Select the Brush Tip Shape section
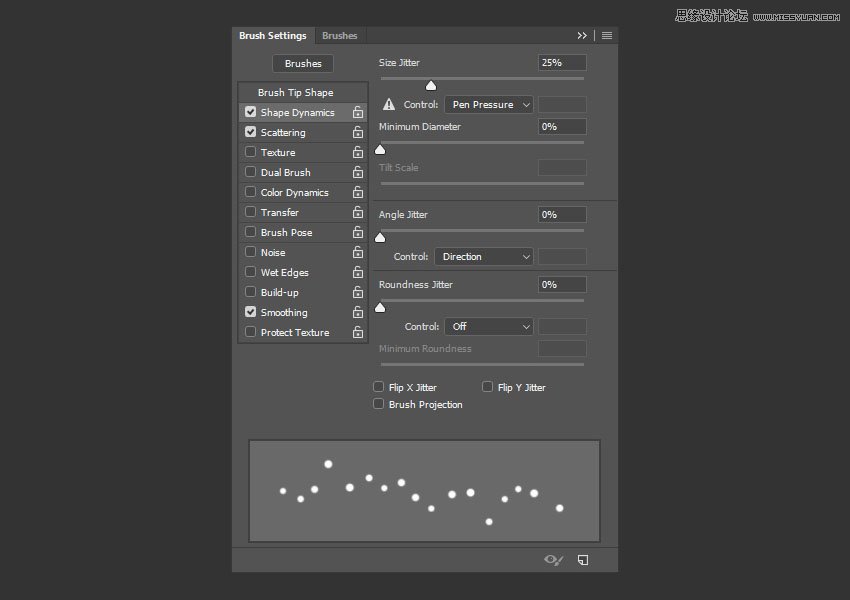The image size is (850, 600). (295, 93)
